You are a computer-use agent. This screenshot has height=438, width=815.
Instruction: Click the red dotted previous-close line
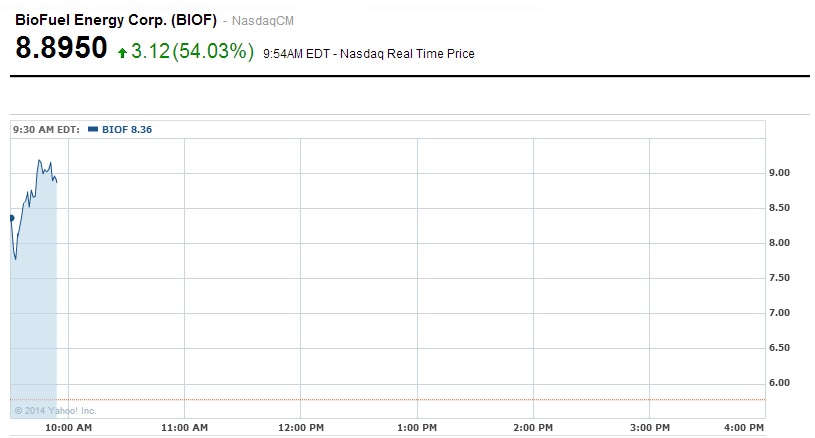[400, 400]
